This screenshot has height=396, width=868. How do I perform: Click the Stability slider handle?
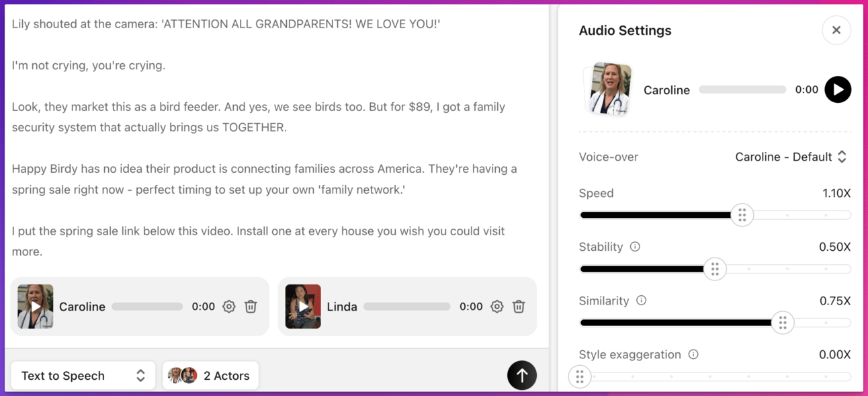point(715,269)
